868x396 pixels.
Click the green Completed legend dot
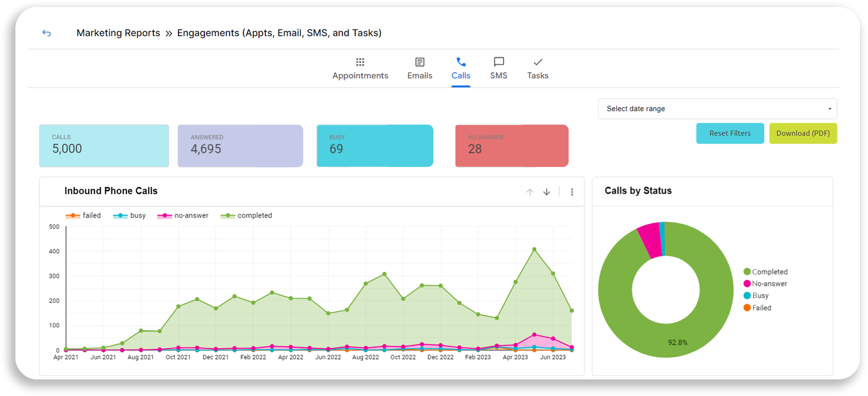[747, 272]
